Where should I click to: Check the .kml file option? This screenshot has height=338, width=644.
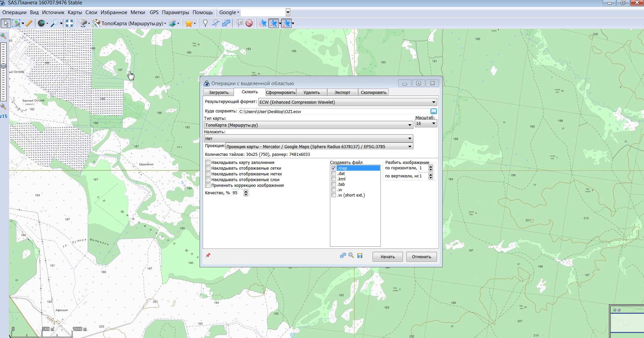pos(334,179)
